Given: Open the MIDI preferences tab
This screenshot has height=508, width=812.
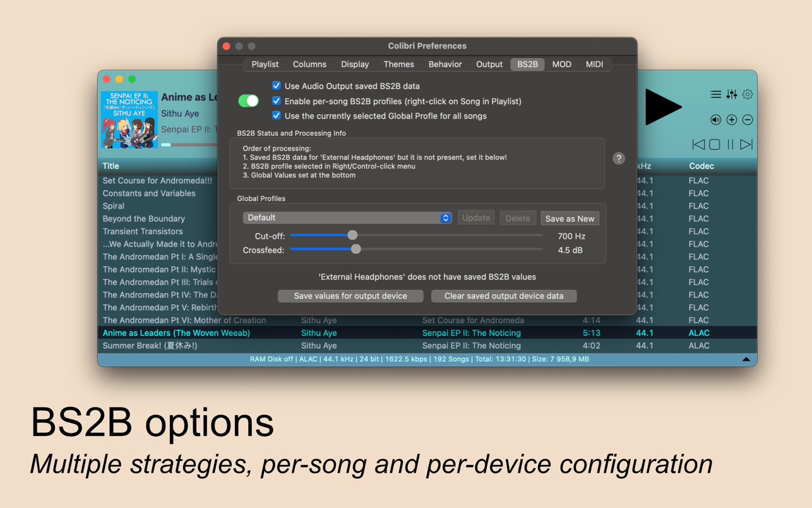Looking at the screenshot, I should click(x=594, y=64).
